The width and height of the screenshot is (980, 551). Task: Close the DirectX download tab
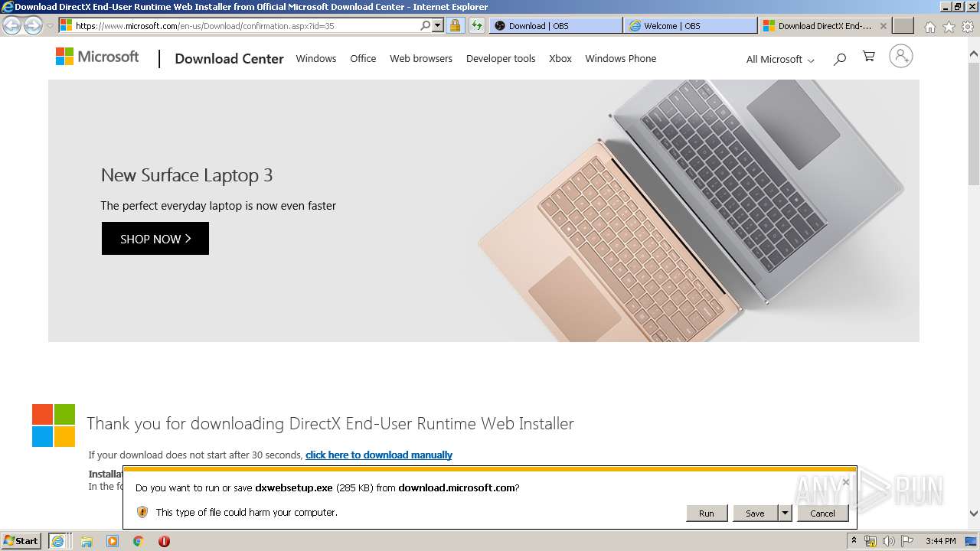point(883,25)
